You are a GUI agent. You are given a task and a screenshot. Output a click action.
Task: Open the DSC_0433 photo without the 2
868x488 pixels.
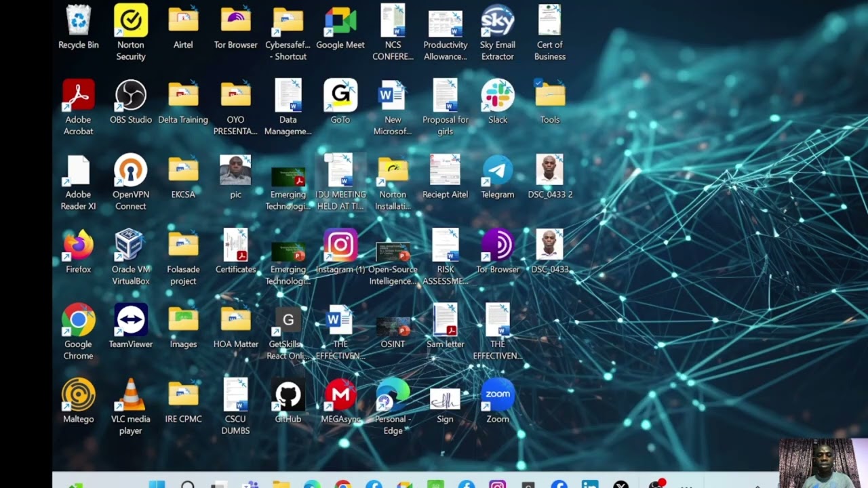[x=550, y=245]
